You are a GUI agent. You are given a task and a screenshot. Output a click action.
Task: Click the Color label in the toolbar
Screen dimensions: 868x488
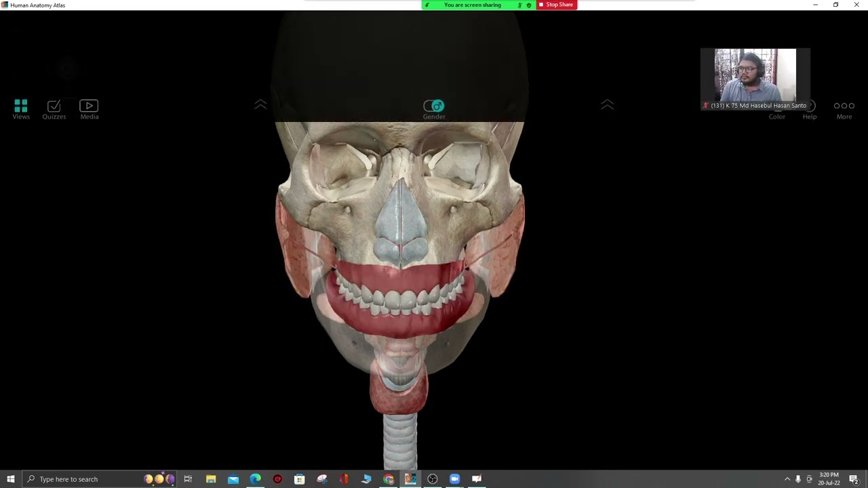(x=777, y=117)
